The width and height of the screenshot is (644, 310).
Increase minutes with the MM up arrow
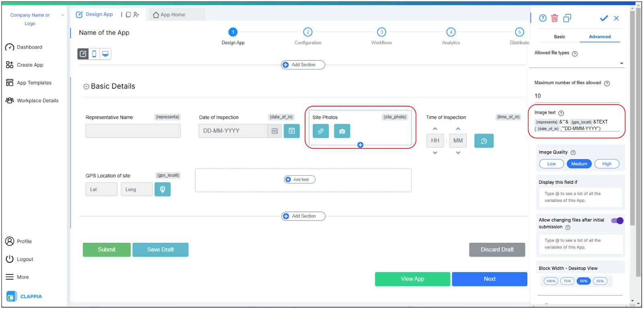pos(458,129)
